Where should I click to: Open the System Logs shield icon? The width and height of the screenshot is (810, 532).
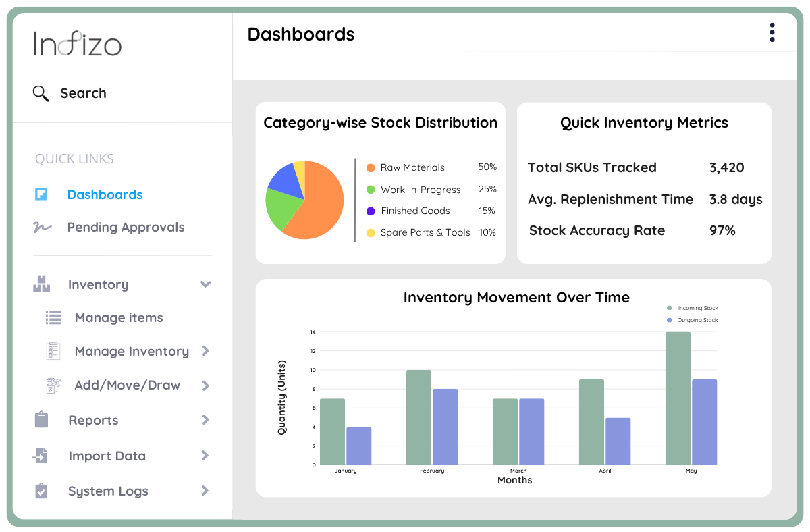[x=40, y=491]
